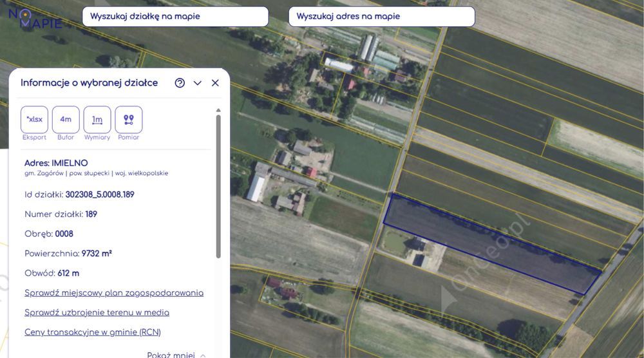Click the Na Mapie logo

pos(35,19)
